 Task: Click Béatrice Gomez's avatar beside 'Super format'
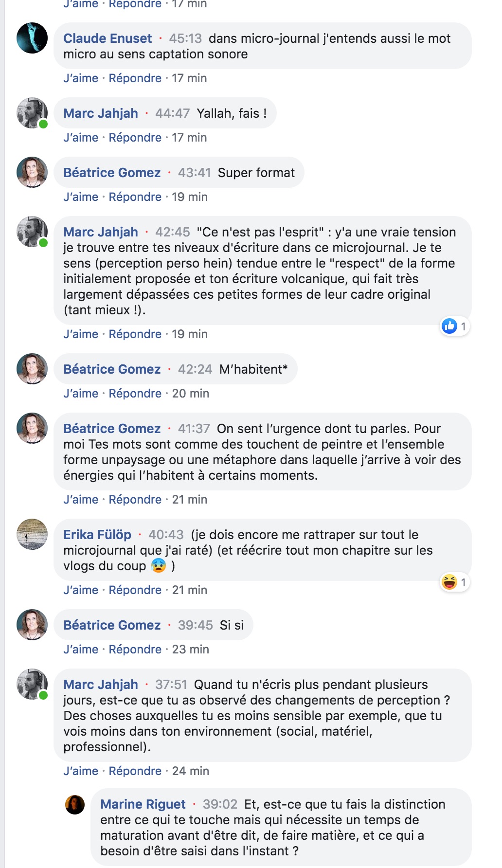(32, 172)
